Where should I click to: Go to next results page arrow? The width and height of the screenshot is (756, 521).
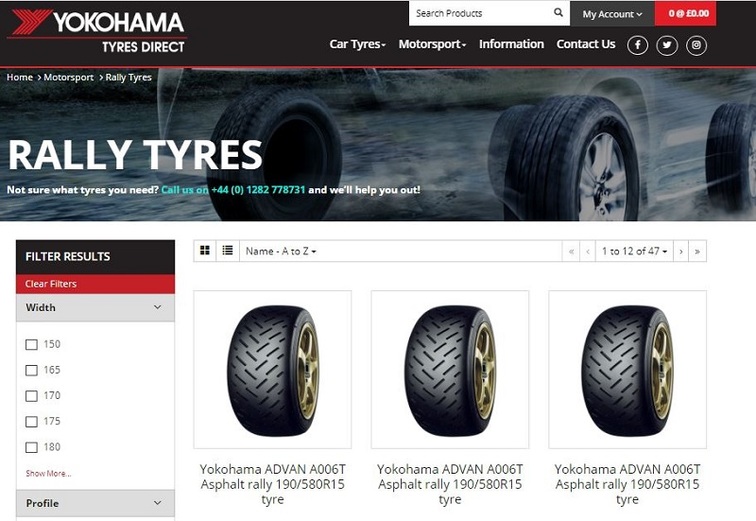click(x=681, y=251)
